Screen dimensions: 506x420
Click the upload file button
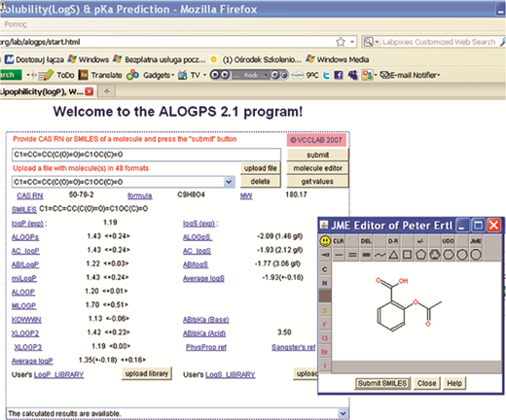coord(261,168)
